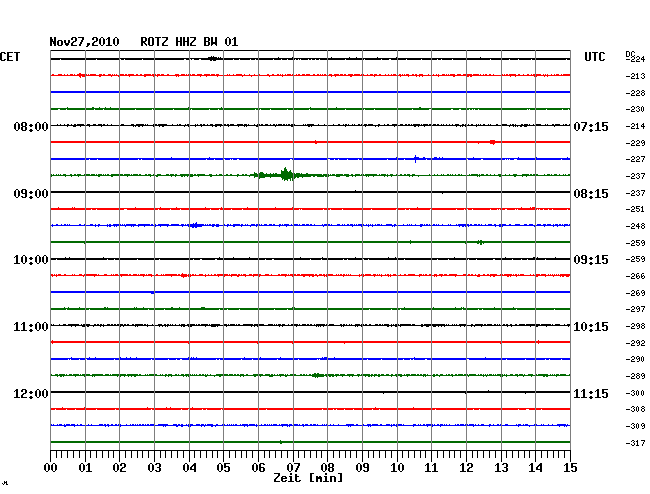Click the UTC timezone label
Viewport: 650px width, 494px height.
[x=594, y=57]
